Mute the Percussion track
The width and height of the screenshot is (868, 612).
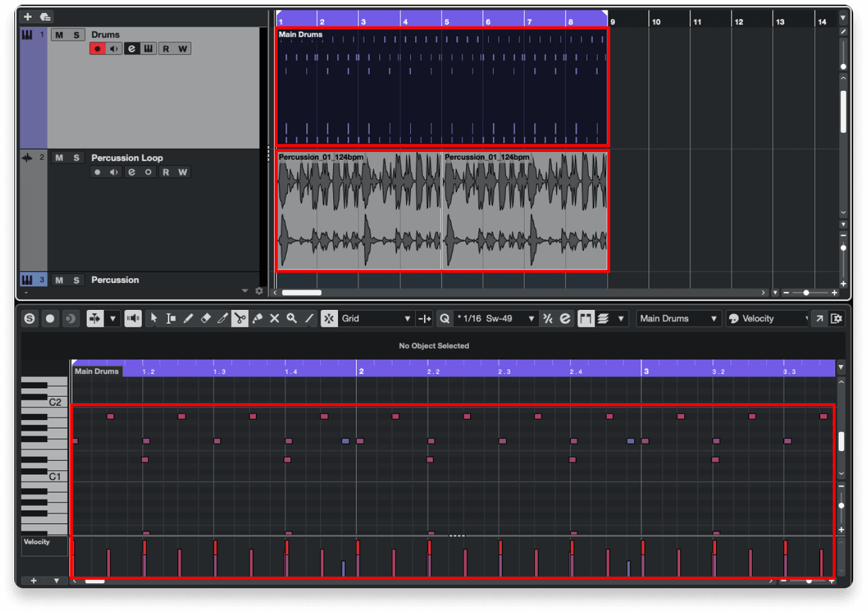tap(58, 280)
